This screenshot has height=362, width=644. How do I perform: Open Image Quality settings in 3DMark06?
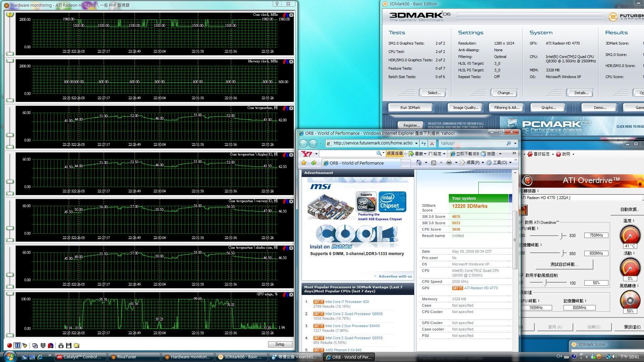pos(465,108)
